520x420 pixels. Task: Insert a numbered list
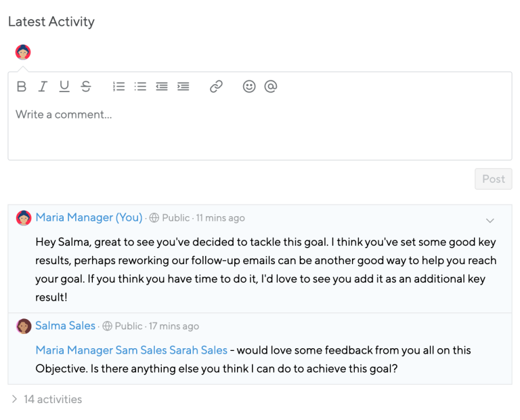tap(118, 87)
